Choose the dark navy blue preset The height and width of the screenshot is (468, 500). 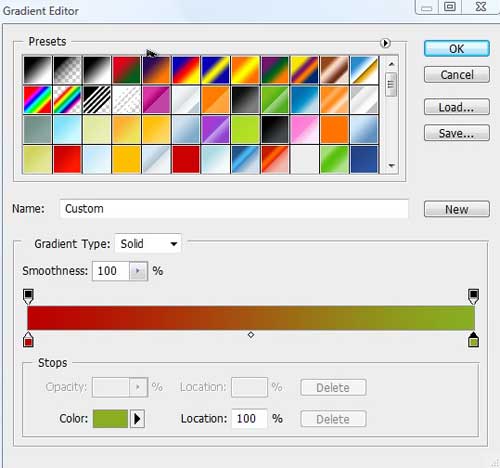click(x=364, y=159)
